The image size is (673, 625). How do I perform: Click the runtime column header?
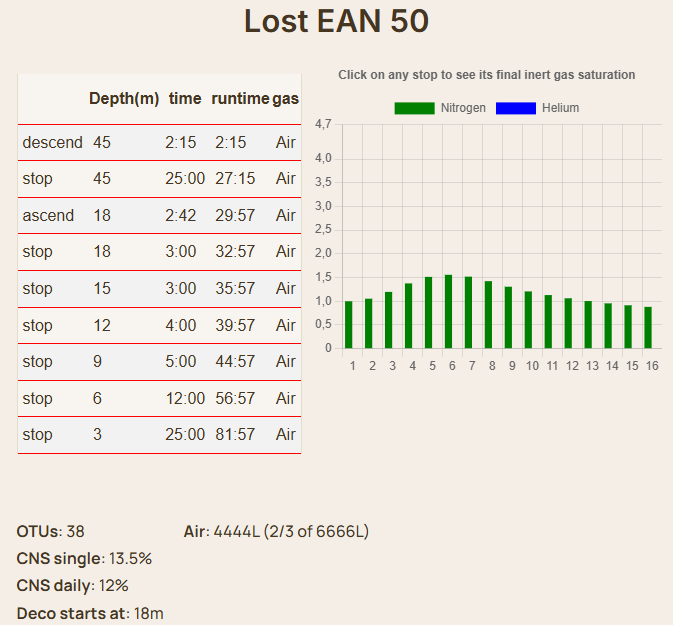pyautogui.click(x=240, y=98)
